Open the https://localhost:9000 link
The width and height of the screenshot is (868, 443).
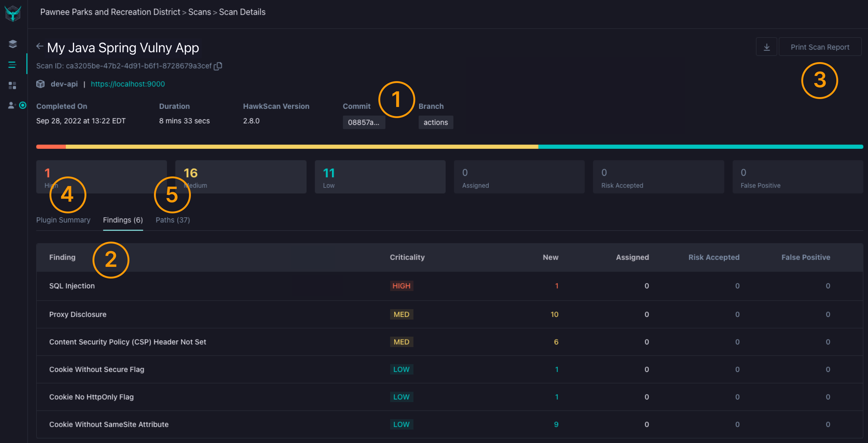coord(128,84)
